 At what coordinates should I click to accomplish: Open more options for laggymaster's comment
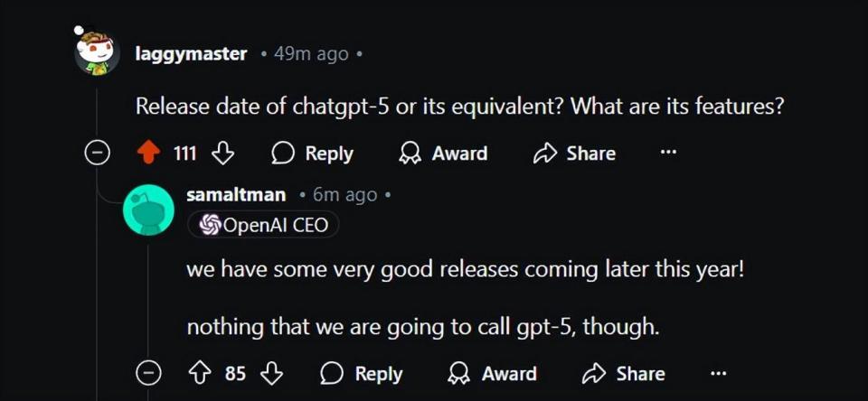click(668, 153)
